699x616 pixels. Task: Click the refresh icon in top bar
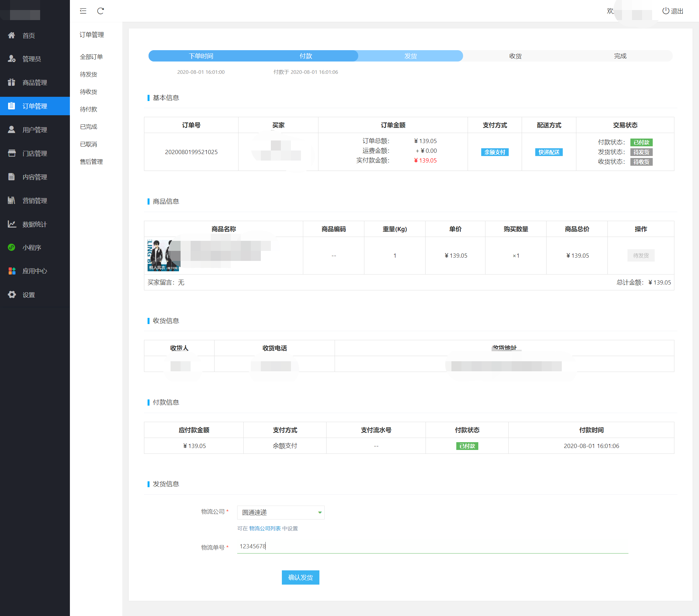coord(101,11)
